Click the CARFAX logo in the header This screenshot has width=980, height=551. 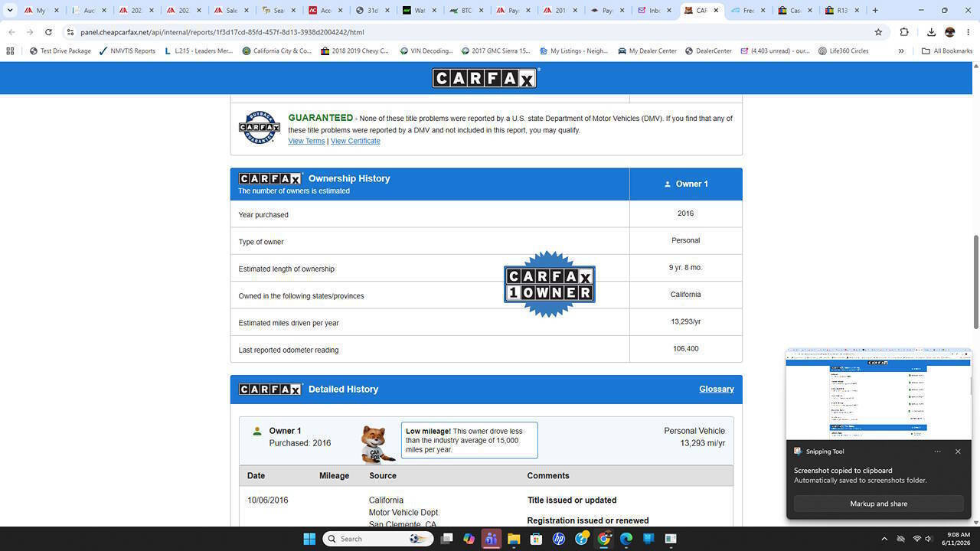486,78
